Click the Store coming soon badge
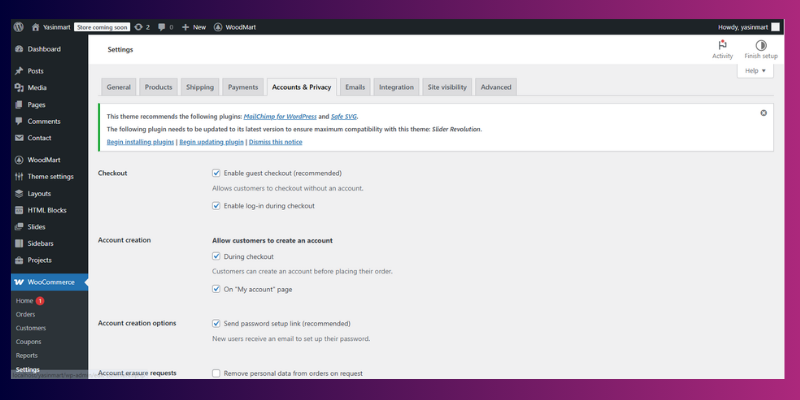This screenshot has width=800, height=400. click(102, 27)
